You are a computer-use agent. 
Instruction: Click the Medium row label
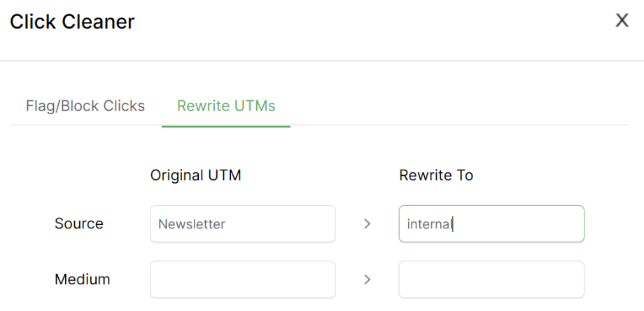coord(83,279)
